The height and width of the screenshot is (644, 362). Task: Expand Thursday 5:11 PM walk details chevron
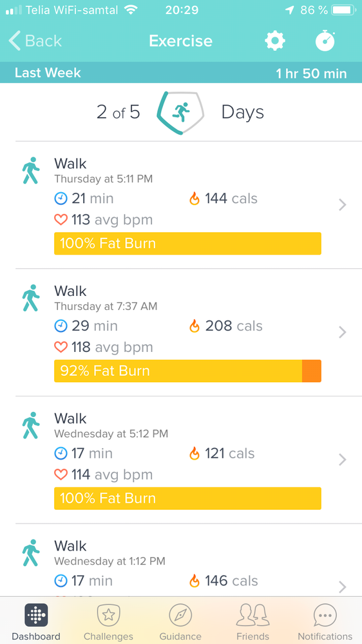click(343, 204)
